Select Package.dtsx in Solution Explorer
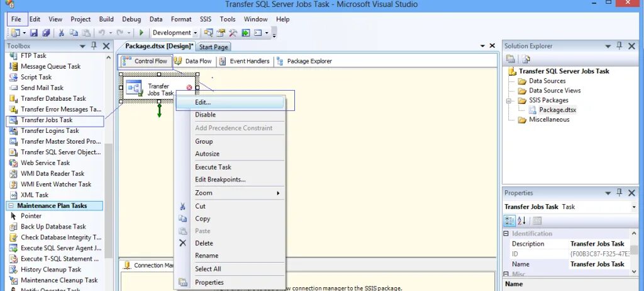 click(557, 110)
